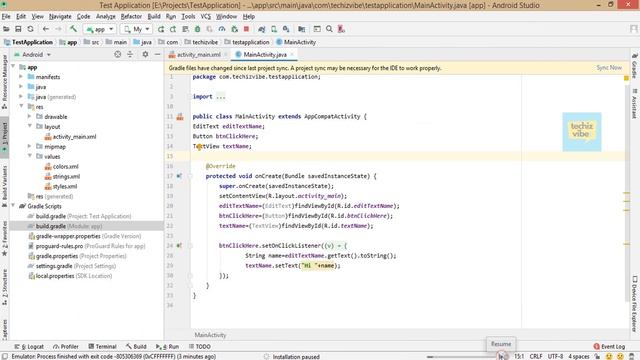Click the Sync Now link in banner
The image size is (640, 360).
609,68
